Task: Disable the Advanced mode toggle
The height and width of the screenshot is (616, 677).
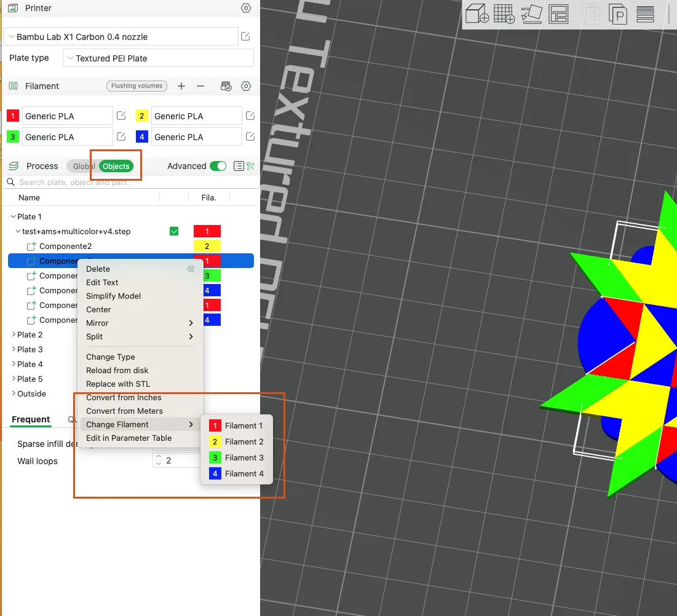Action: click(218, 166)
